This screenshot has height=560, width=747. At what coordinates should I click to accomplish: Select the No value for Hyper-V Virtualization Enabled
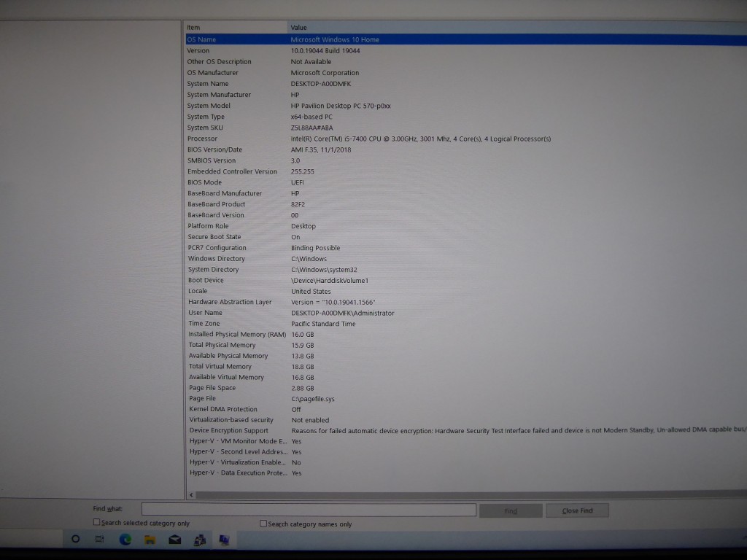coord(296,462)
